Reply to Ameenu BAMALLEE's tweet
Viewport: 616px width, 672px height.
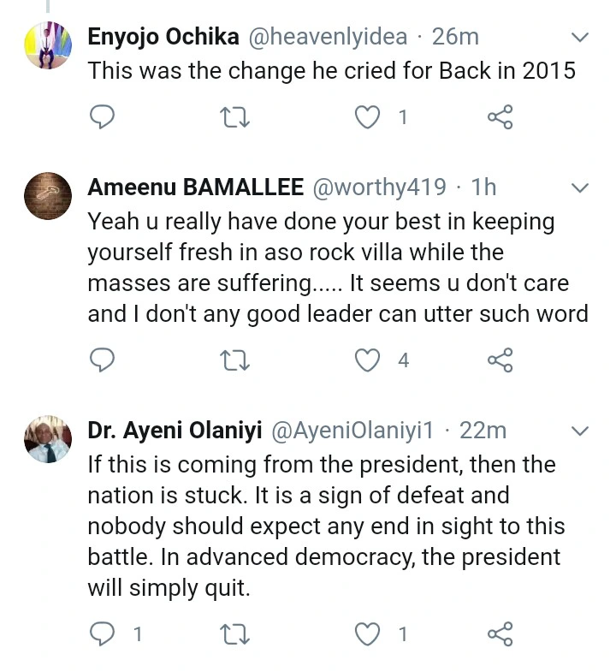(102, 360)
